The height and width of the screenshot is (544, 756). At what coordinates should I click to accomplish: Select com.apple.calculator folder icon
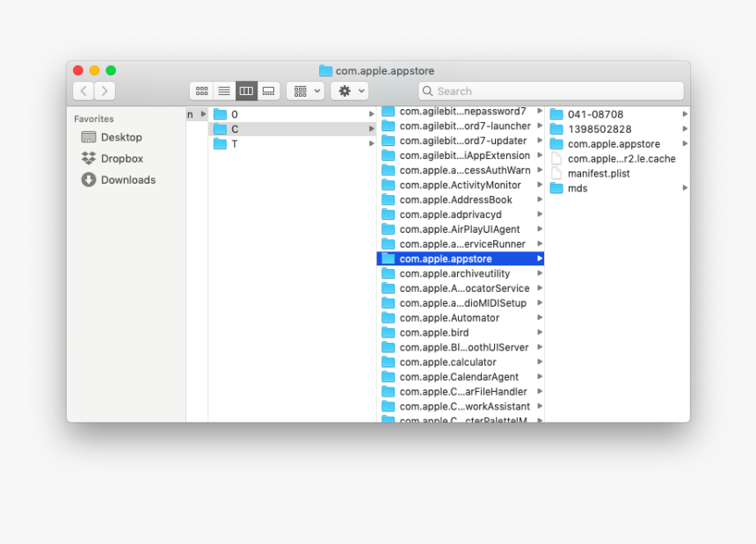(389, 362)
